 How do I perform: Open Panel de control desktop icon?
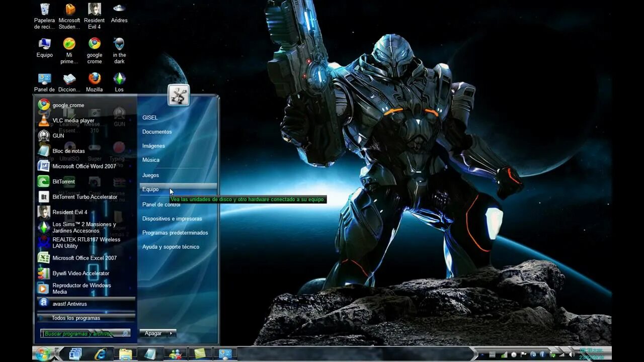44,83
